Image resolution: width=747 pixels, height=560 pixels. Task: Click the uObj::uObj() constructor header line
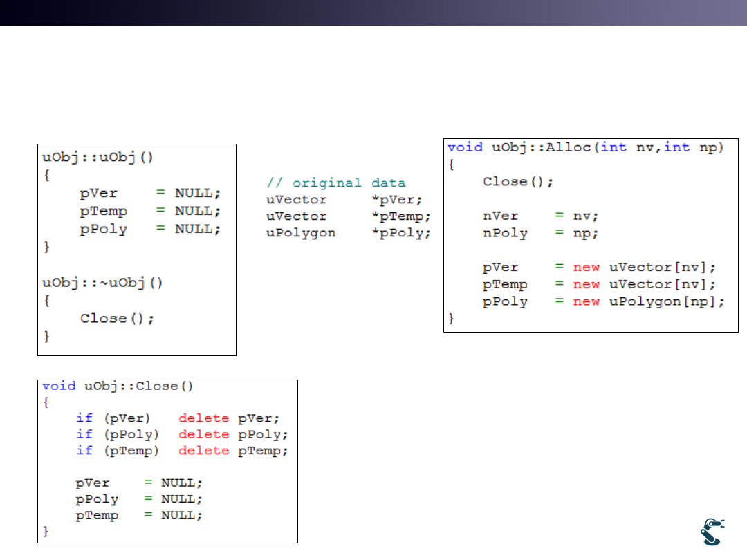pyautogui.click(x=98, y=157)
